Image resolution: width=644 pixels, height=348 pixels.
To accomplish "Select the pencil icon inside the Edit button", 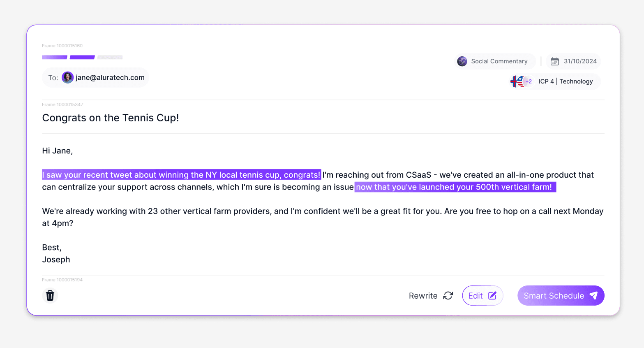I will [x=492, y=295].
